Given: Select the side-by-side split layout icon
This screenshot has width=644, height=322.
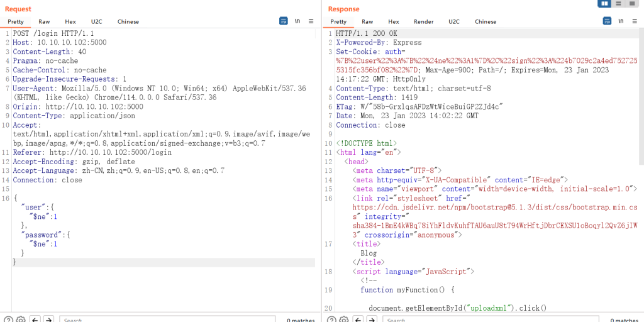Looking at the screenshot, I should point(604,4).
